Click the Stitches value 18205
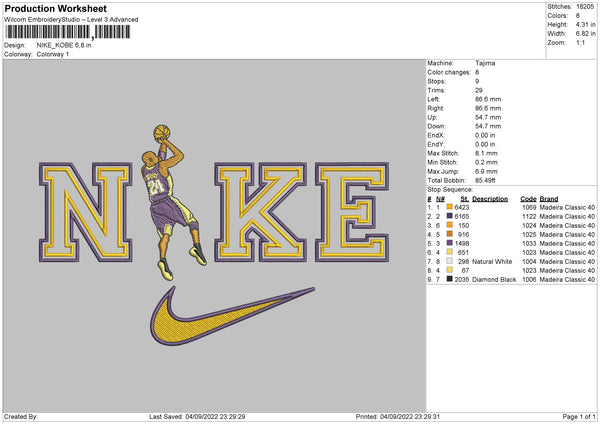The width and height of the screenshot is (600, 424). (x=585, y=7)
